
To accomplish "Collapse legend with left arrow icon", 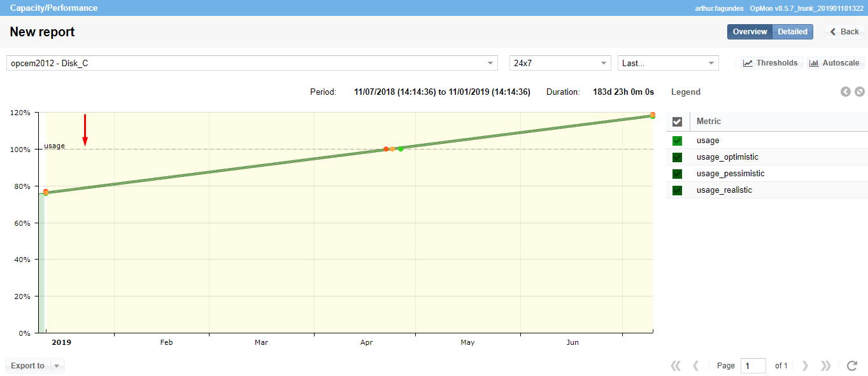I will point(846,92).
